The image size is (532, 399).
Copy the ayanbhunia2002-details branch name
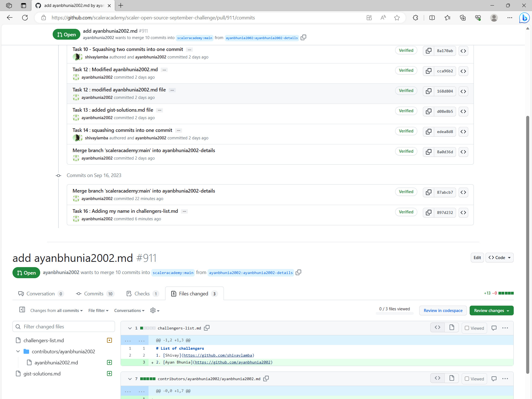(x=298, y=273)
